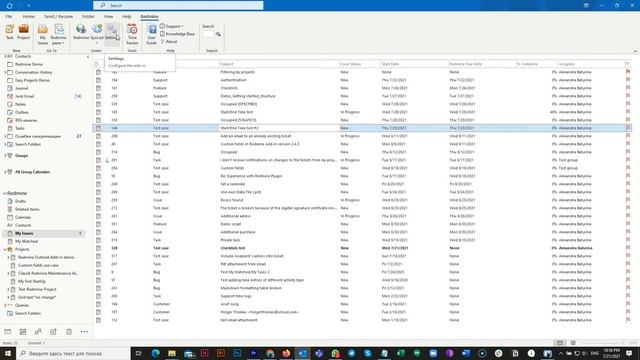This screenshot has height=360, width=640.
Task: Click the New Project briefcase icon
Action: pos(23,32)
